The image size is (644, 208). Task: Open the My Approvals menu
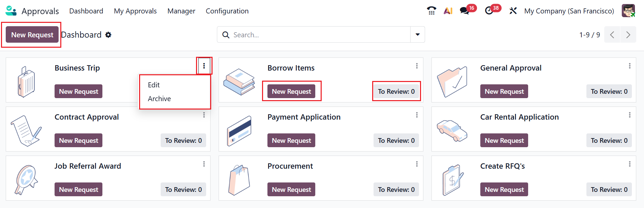pos(135,11)
